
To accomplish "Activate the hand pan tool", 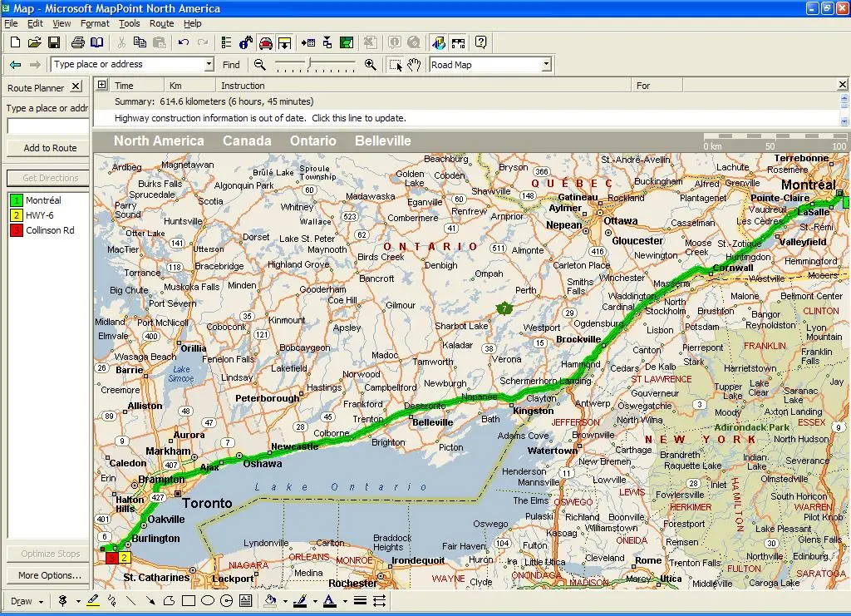I will tap(414, 65).
